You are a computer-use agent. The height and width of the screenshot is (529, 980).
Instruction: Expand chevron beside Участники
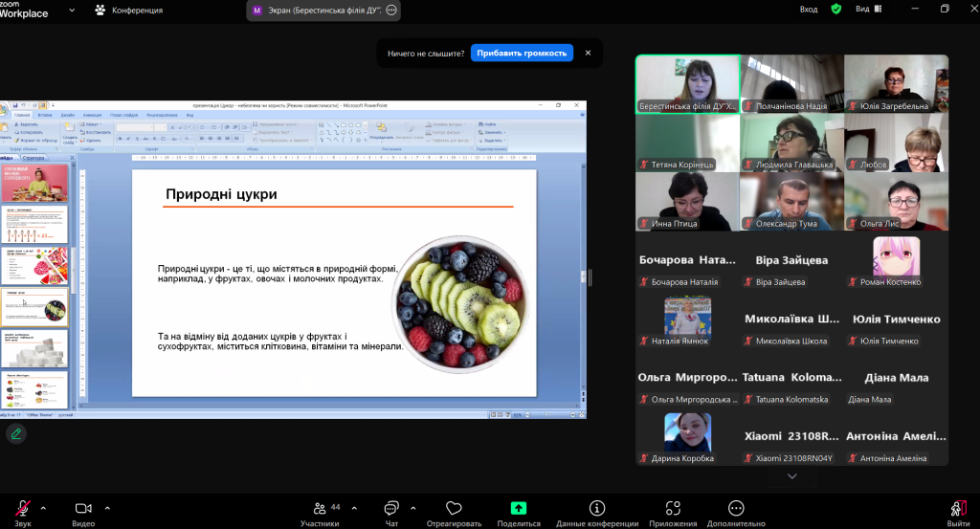[354, 508]
